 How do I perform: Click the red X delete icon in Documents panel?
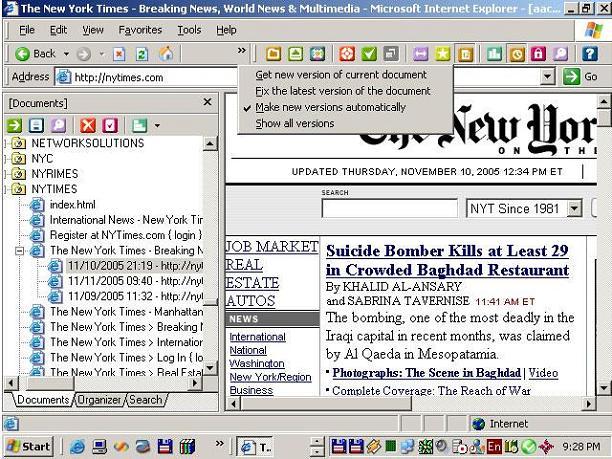coord(88,125)
